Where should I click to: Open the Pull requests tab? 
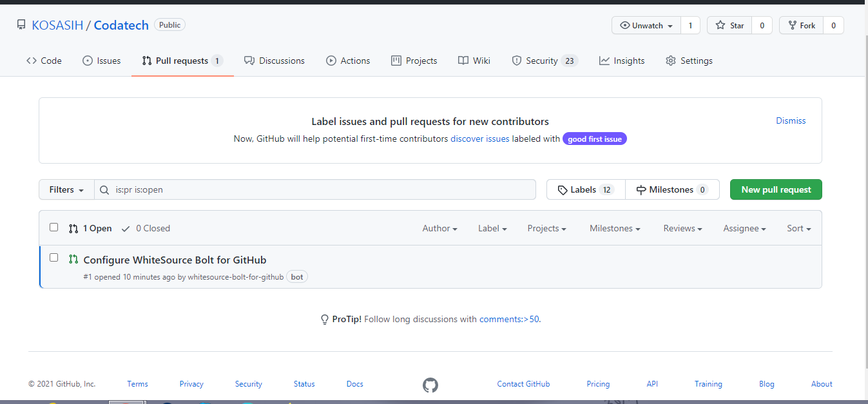click(x=182, y=61)
